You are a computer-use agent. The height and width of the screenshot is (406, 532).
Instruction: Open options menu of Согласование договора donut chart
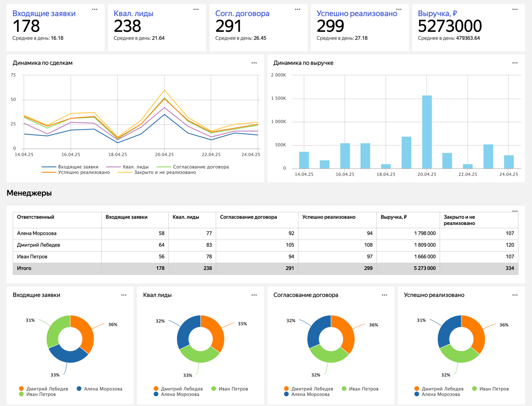point(384,295)
